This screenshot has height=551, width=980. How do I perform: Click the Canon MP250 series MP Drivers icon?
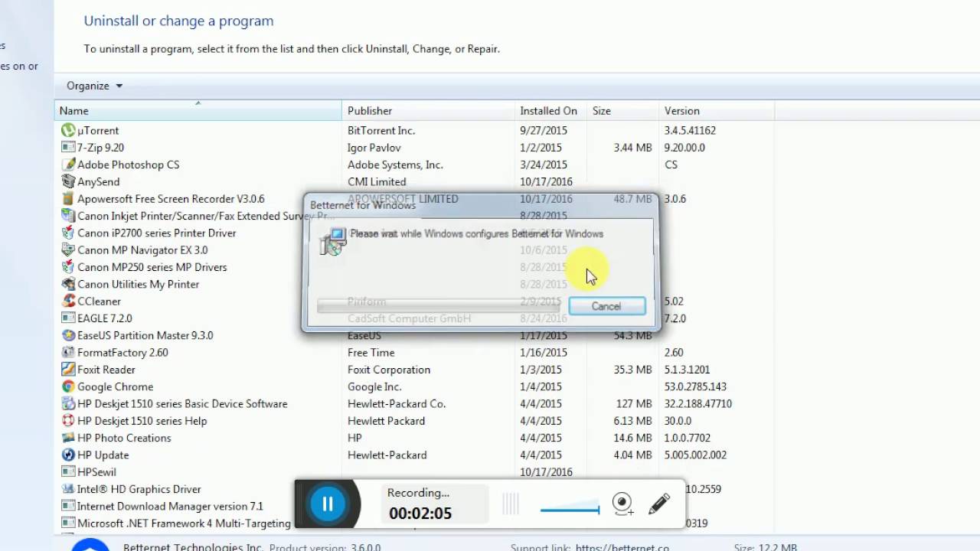click(x=68, y=267)
